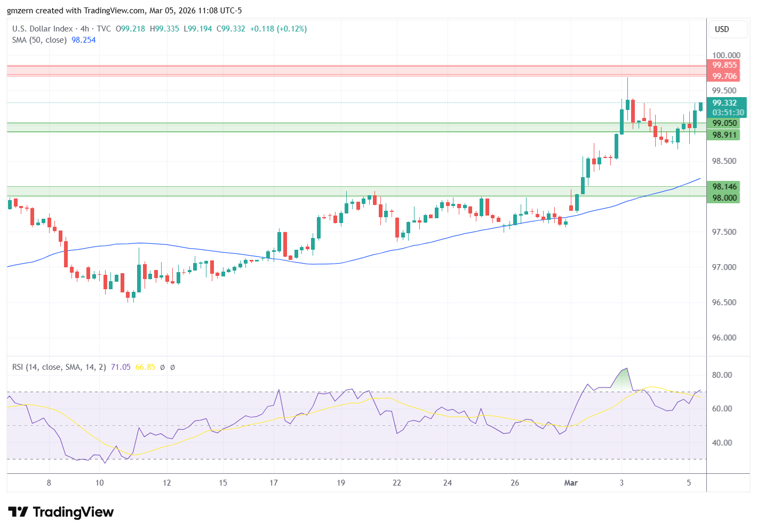Click the 4h interval in the chart legend
Image resolution: width=757 pixels, height=532 pixels.
tap(85, 29)
